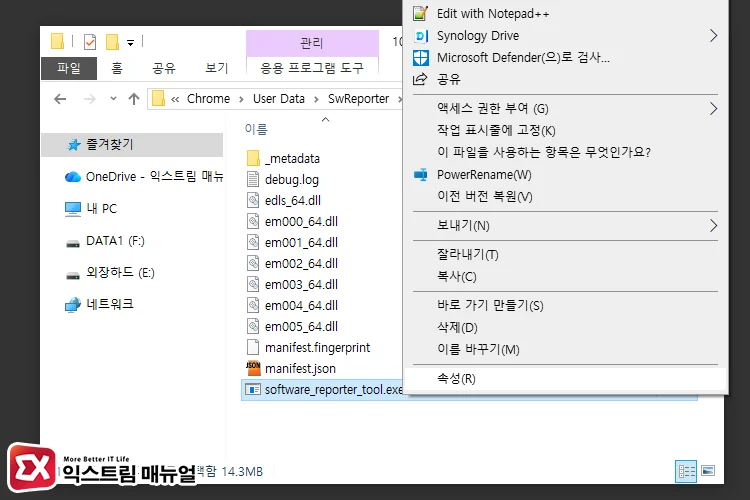Click the 이름 column header
Viewport: 750px width, 500px height.
coord(256,129)
